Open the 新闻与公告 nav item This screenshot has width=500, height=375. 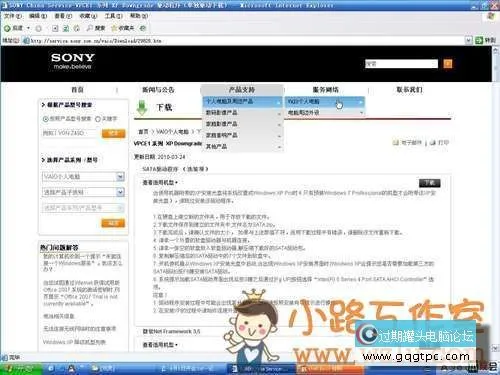click(158, 90)
